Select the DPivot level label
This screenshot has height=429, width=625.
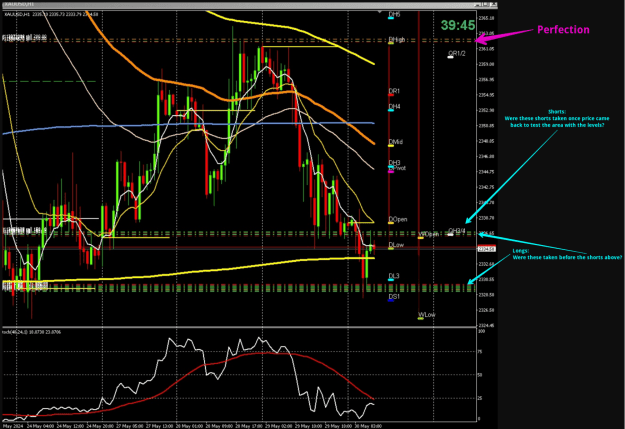click(397, 168)
